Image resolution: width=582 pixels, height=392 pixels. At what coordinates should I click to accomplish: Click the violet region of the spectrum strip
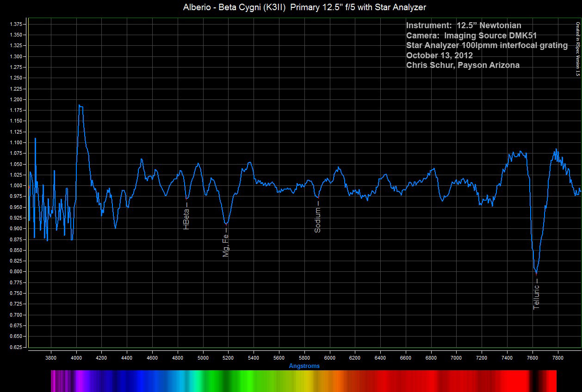(81, 380)
